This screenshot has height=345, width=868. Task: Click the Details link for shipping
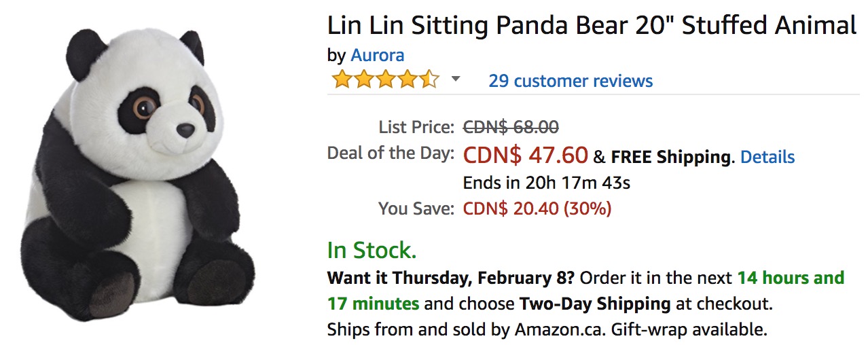pyautogui.click(x=767, y=157)
